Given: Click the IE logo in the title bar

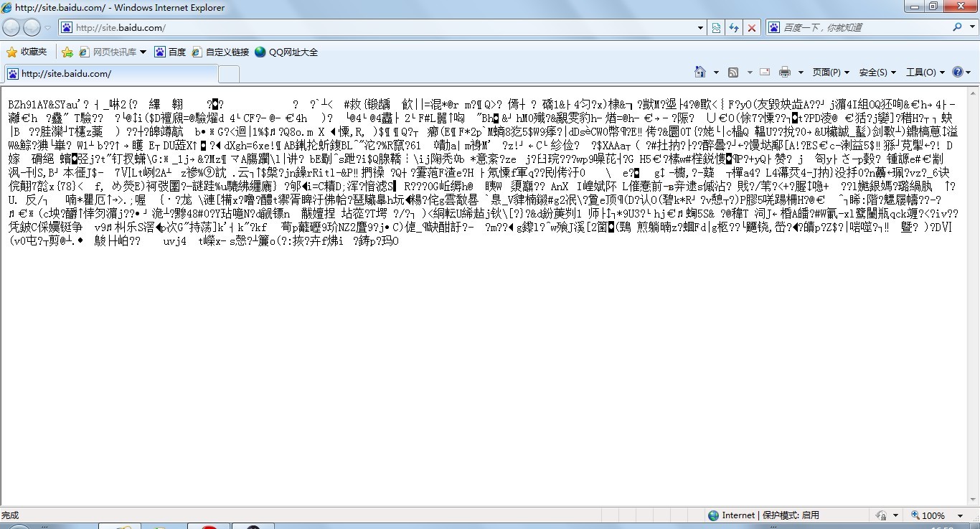Looking at the screenshot, I should (x=6, y=8).
